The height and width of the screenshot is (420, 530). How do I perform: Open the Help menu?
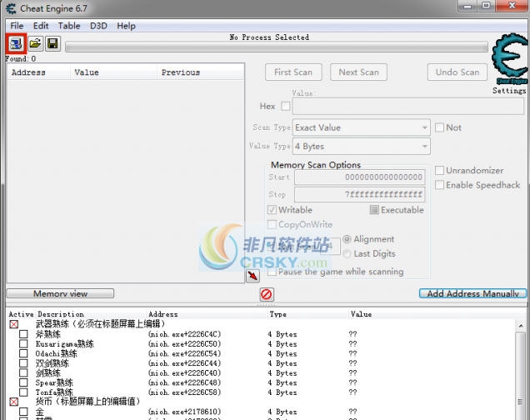126,26
